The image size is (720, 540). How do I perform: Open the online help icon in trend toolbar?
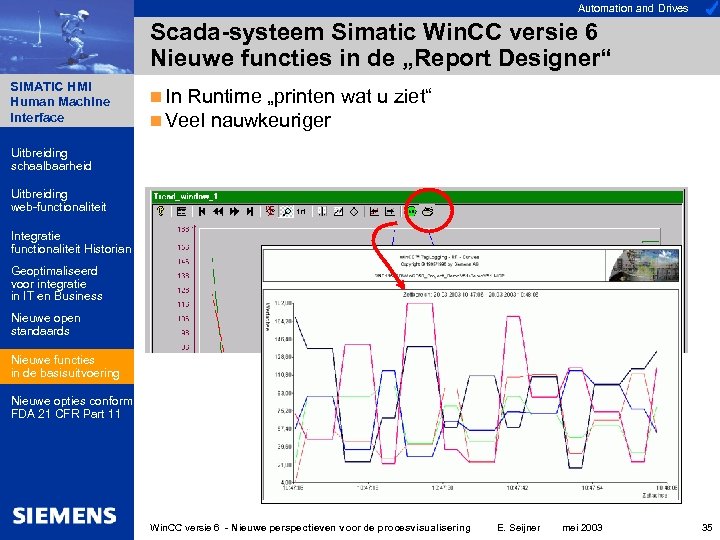point(161,211)
